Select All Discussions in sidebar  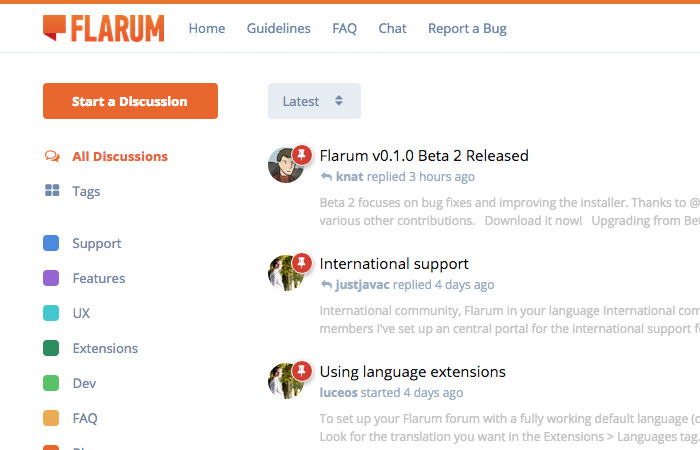pos(120,156)
